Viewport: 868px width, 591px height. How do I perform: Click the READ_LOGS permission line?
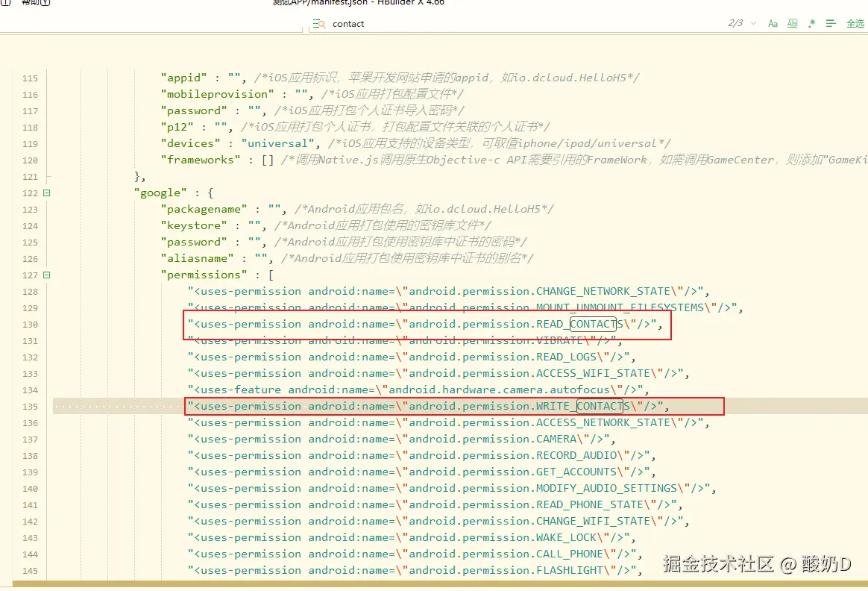pyautogui.click(x=412, y=357)
